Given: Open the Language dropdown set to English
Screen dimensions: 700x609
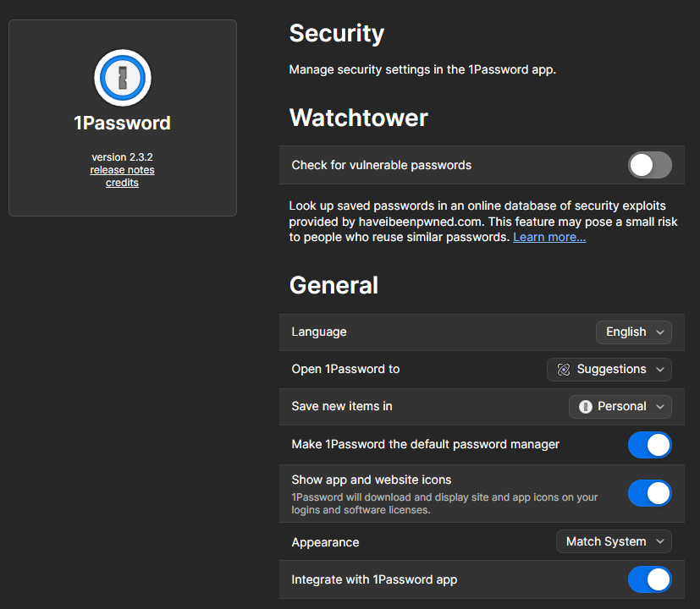Looking at the screenshot, I should 633,332.
